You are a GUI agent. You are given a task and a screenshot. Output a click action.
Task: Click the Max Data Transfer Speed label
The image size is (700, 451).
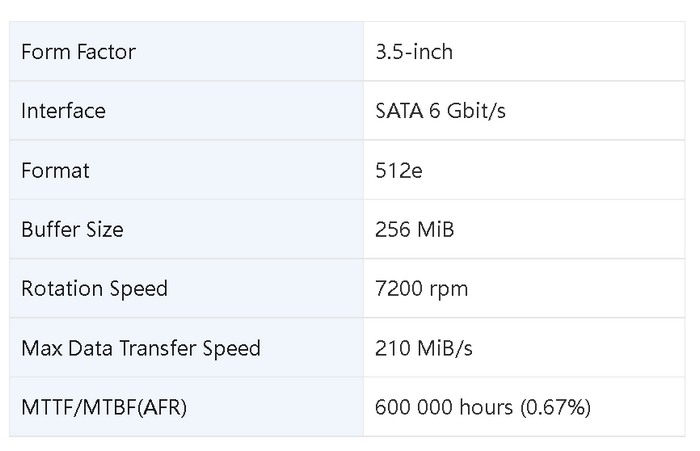click(x=140, y=348)
